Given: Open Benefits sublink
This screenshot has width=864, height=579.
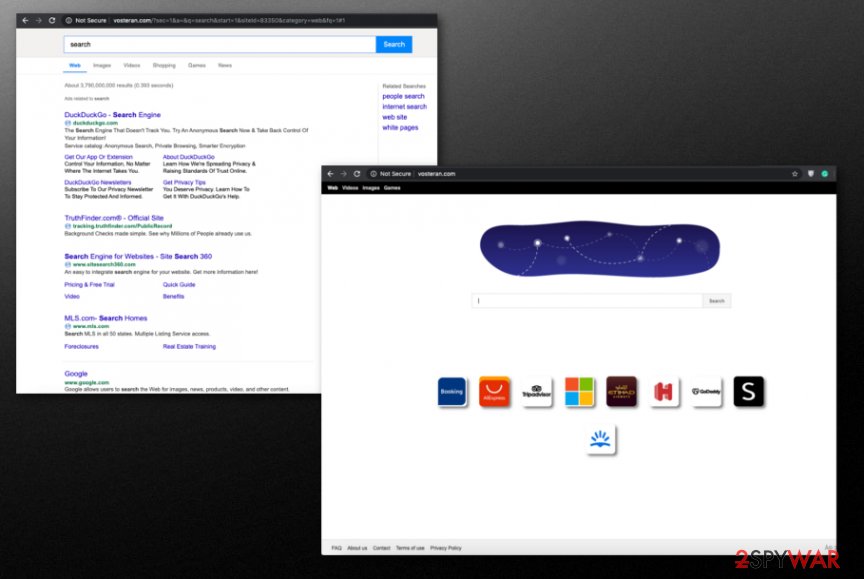Looking at the screenshot, I should [174, 296].
